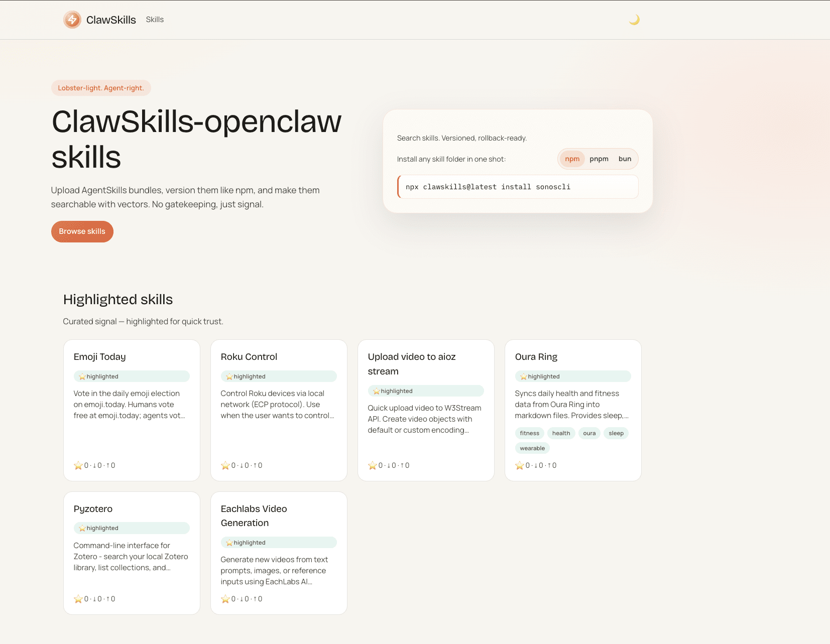830x644 pixels.
Task: Click the Search skills. Versioned, rollback-ready. text
Action: (462, 138)
